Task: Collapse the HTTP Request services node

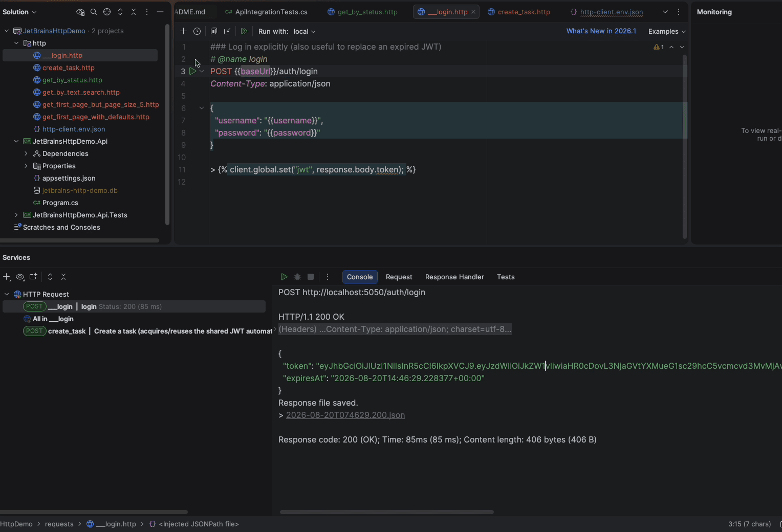Action: pos(7,294)
